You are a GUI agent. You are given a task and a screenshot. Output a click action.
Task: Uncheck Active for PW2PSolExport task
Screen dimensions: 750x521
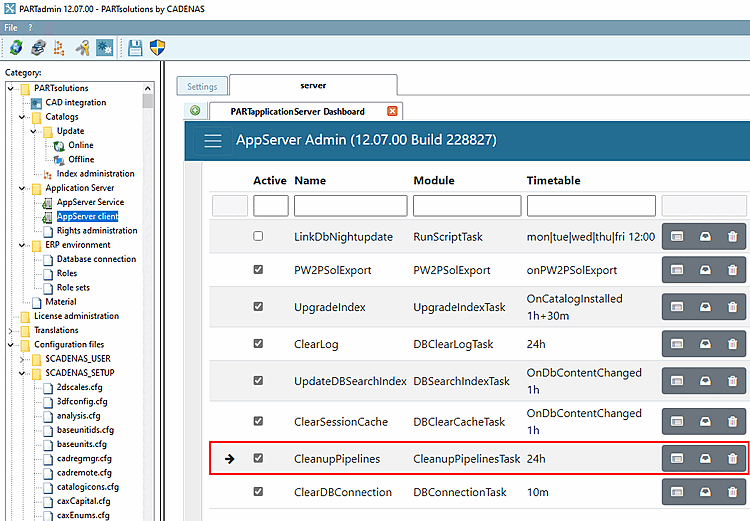258,269
